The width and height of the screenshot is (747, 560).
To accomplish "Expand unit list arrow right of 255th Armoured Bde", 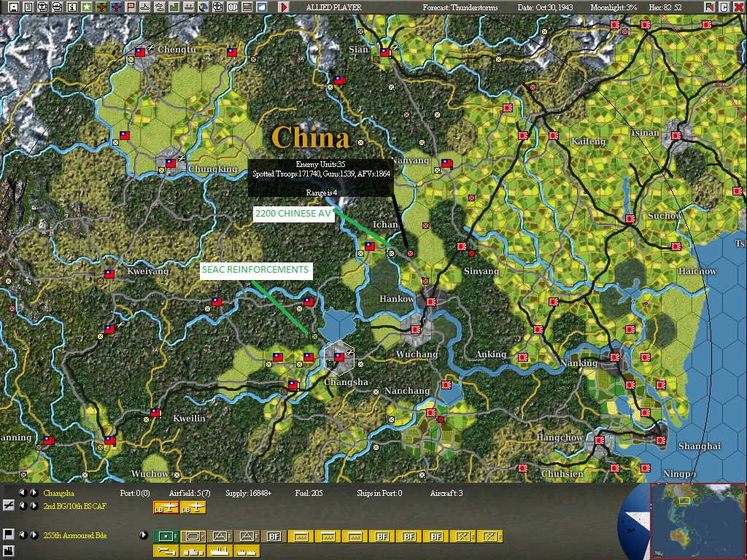I will [x=144, y=534].
